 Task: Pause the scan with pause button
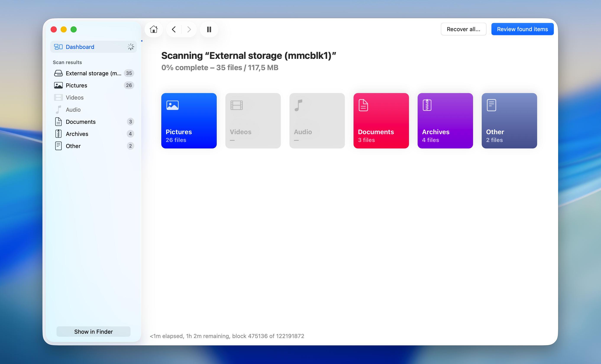tap(209, 29)
